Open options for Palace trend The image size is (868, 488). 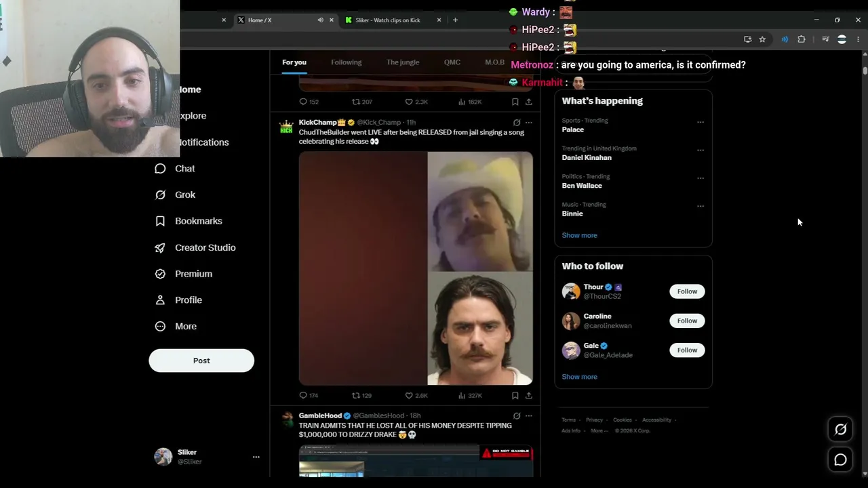coord(701,123)
